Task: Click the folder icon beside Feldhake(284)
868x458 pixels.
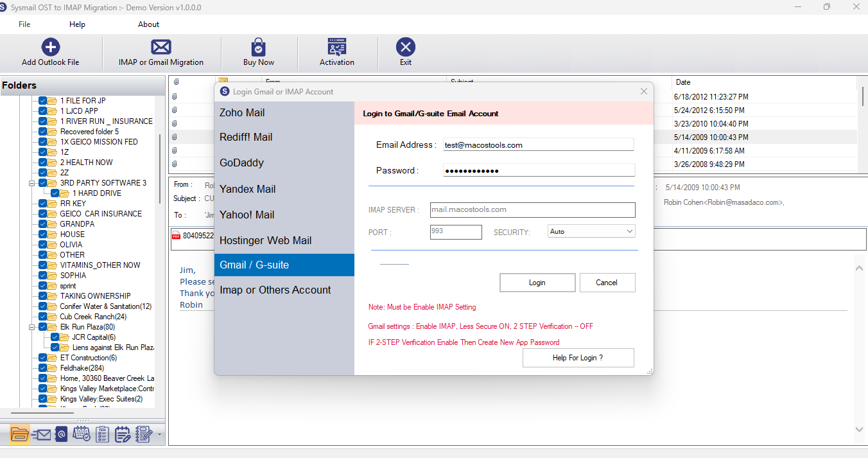Action: coord(53,368)
